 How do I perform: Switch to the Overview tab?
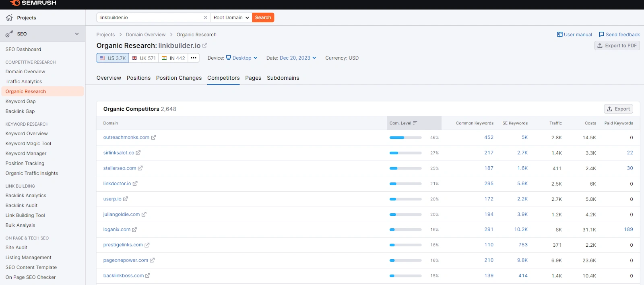109,78
